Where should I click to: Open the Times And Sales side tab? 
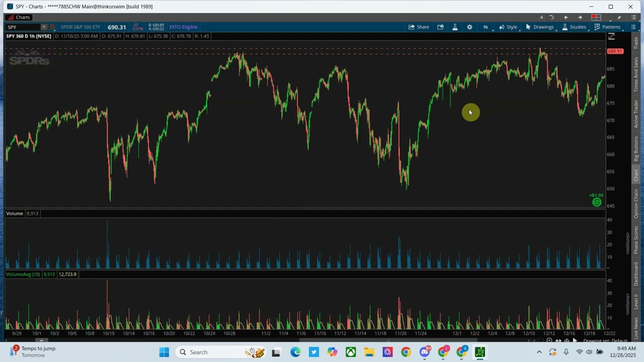[636, 73]
